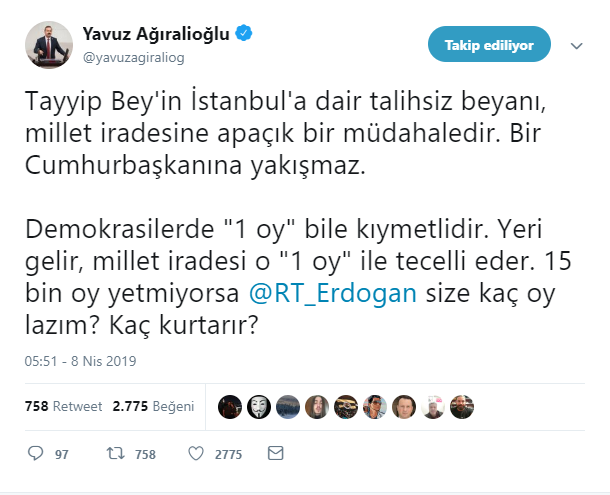Open the first dark avatar liker
The height and width of the screenshot is (495, 610).
click(x=230, y=407)
